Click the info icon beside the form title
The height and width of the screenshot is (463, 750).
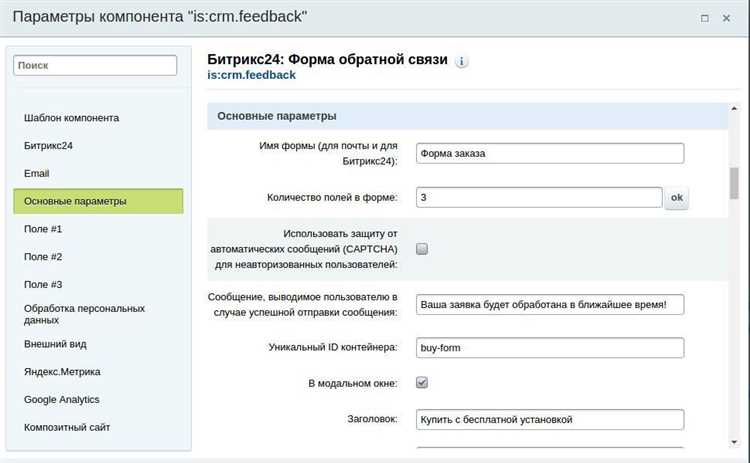point(461,61)
